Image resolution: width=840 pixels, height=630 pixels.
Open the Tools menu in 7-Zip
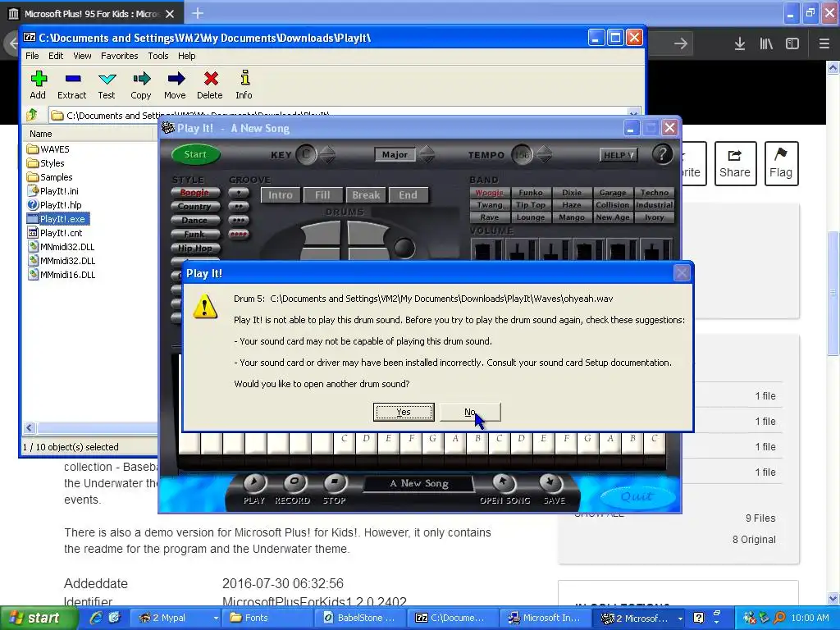click(x=158, y=56)
